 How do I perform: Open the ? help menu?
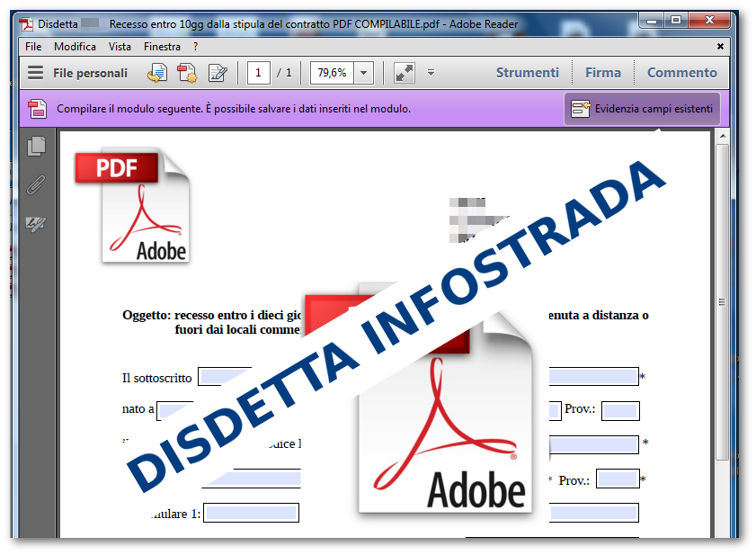coord(195,47)
